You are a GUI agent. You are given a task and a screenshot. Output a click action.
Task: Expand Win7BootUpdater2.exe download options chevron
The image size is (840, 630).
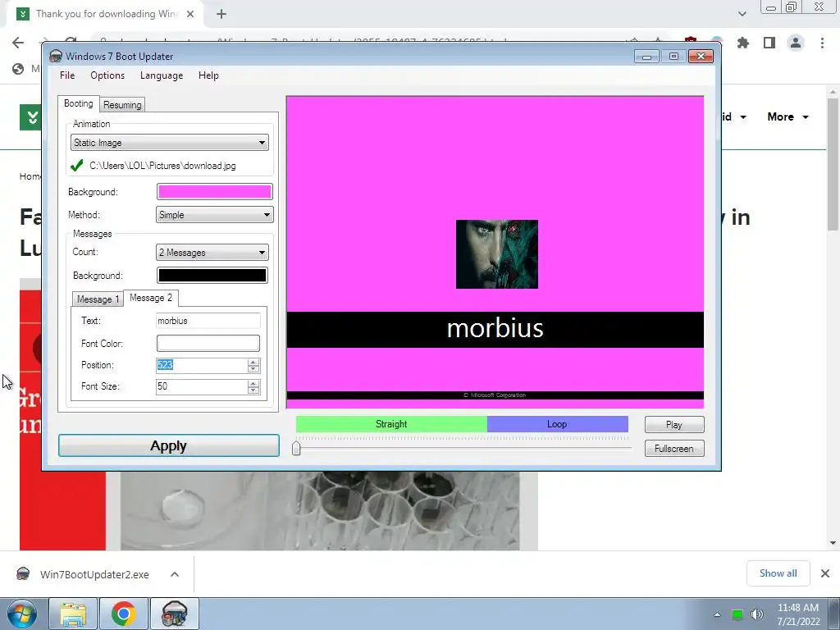point(175,574)
